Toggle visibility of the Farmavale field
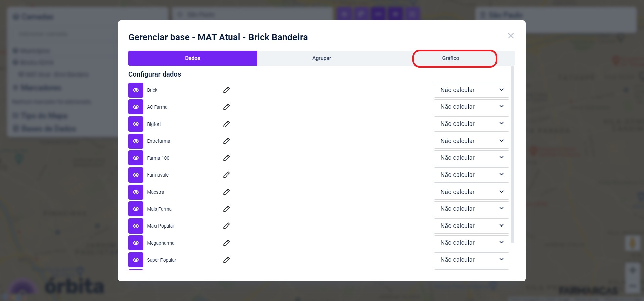 click(x=136, y=175)
